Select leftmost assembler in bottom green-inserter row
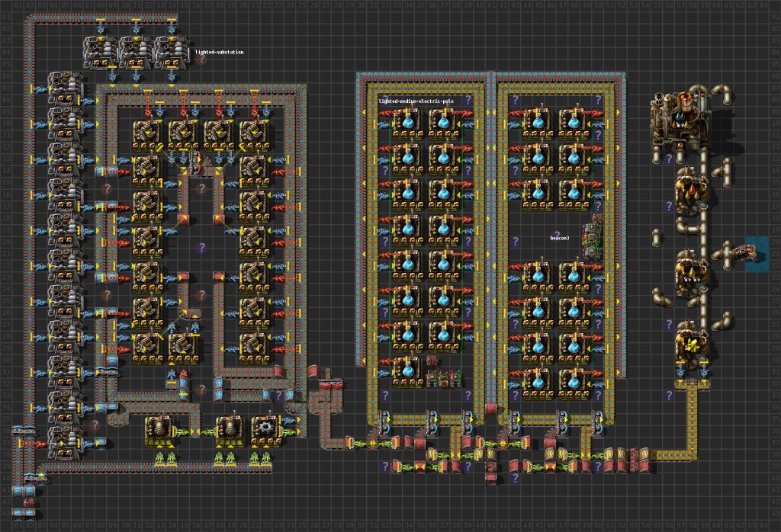The width and height of the screenshot is (781, 532). click(x=159, y=431)
